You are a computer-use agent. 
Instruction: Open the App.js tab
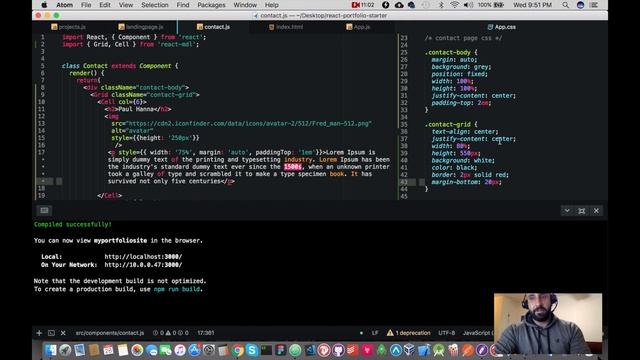tap(358, 27)
